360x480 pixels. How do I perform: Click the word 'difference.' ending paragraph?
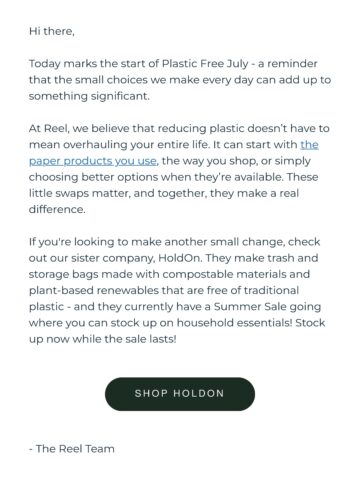57,209
